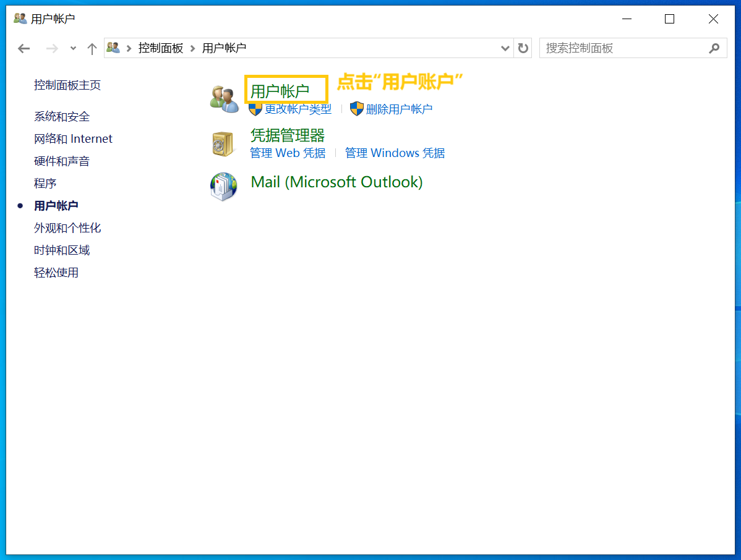Expand the address bar history dropdown
741x560 pixels.
pyautogui.click(x=505, y=48)
